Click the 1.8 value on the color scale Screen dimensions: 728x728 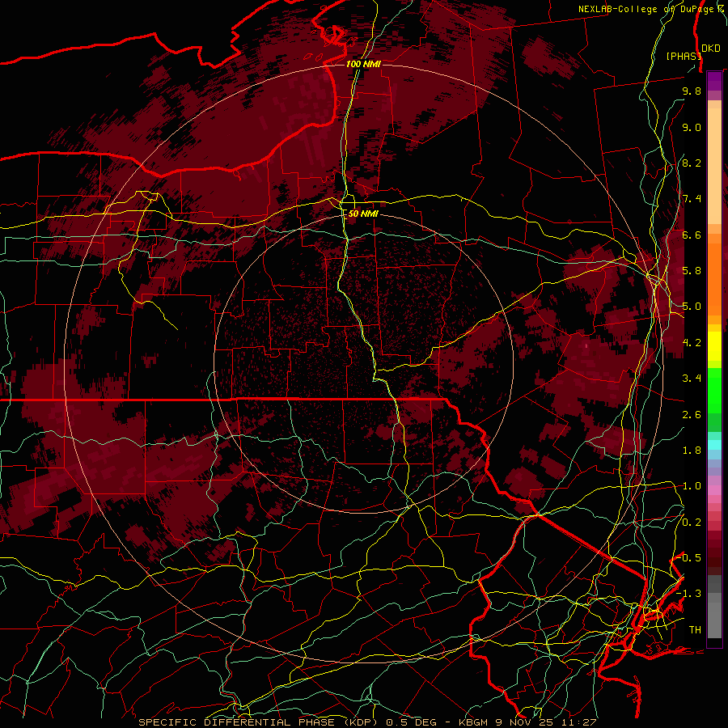(692, 451)
